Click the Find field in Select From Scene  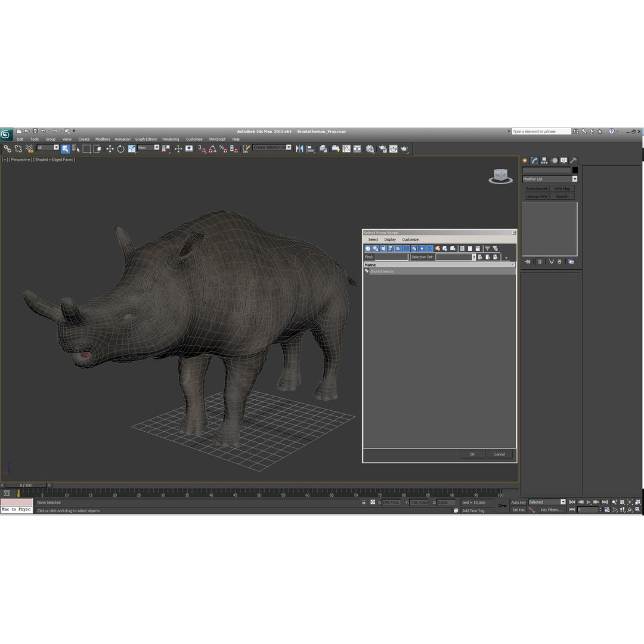pos(391,256)
